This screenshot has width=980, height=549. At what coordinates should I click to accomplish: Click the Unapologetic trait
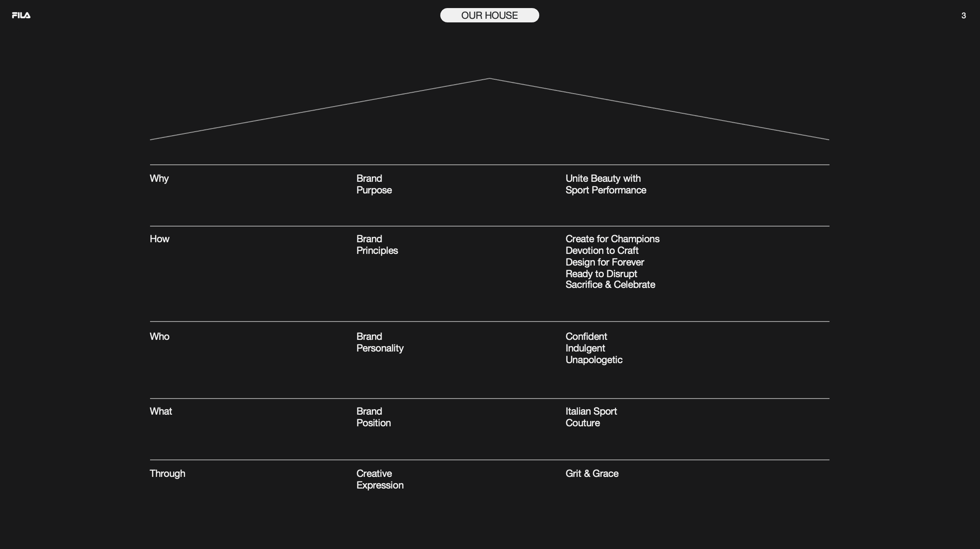(594, 360)
